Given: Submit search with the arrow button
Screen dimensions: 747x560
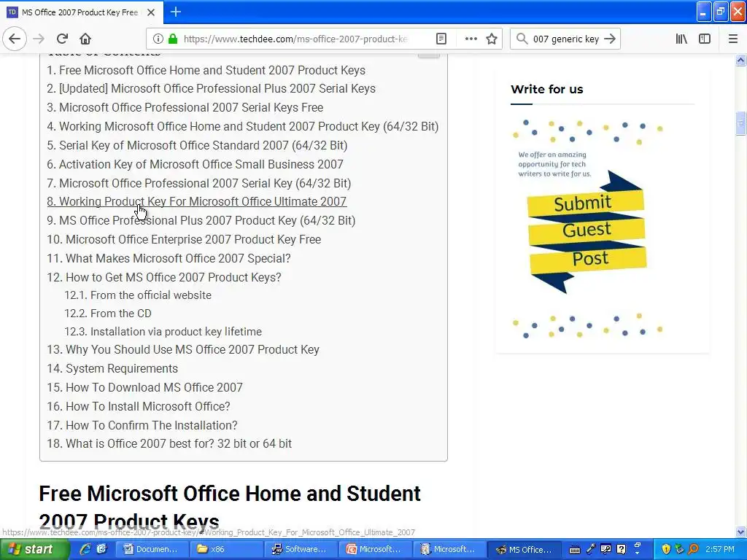Looking at the screenshot, I should click(x=610, y=39).
